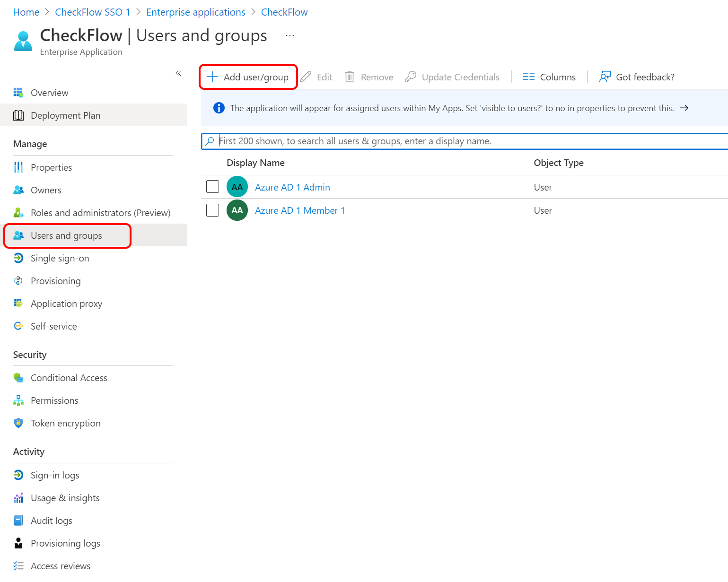Click the Deployment Plan book icon

click(x=18, y=115)
